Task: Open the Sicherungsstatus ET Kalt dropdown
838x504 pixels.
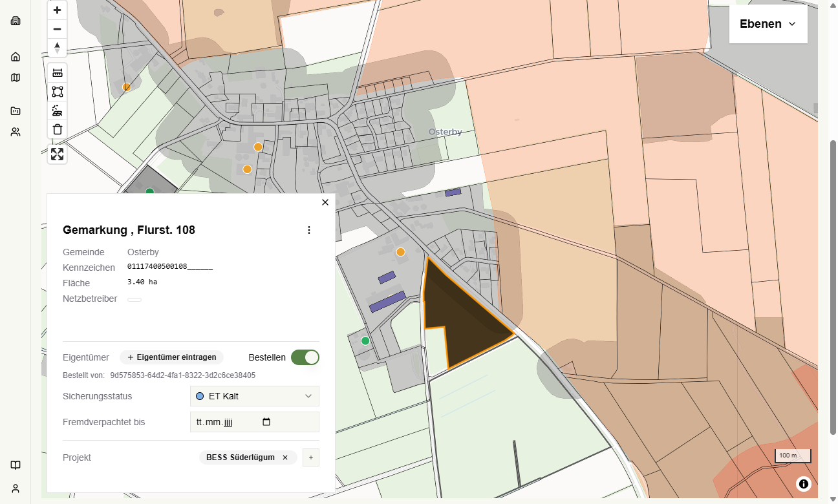Action: (x=255, y=396)
